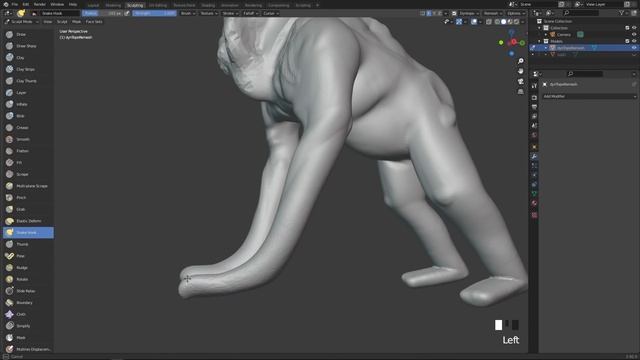
Task: Open the Stroke dropdown
Action: tap(230, 13)
